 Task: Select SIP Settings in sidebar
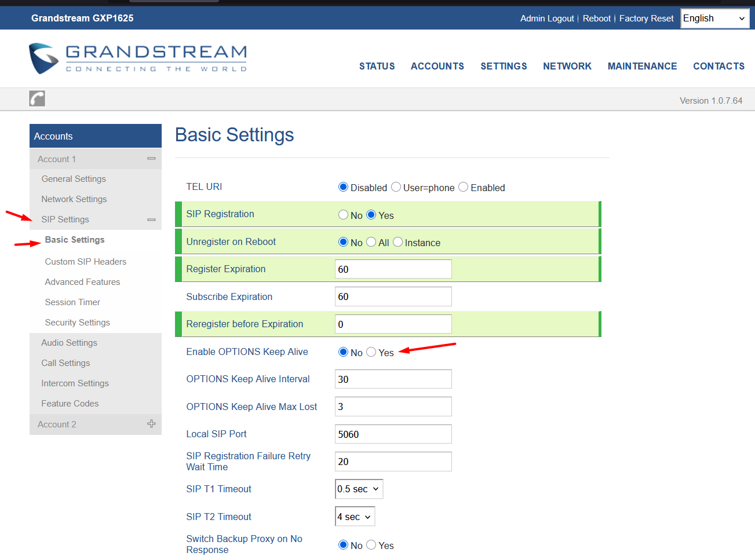tap(65, 219)
